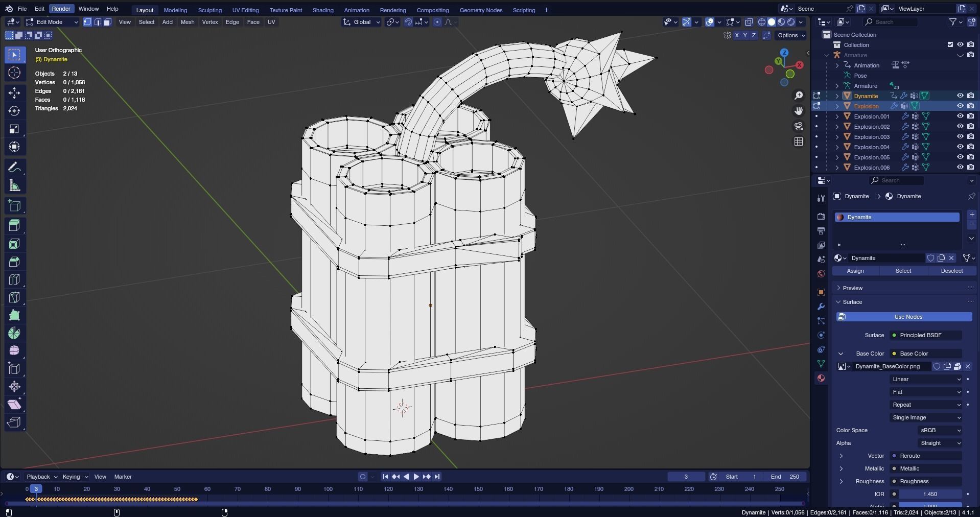Choose the Annotate tool
Screen dimensions: 980x517
(x=14, y=168)
